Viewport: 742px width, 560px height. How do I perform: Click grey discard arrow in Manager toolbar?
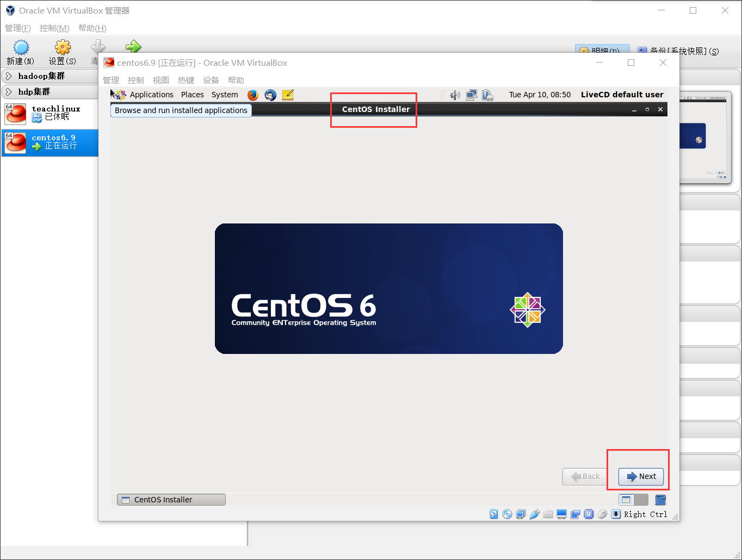(x=98, y=47)
